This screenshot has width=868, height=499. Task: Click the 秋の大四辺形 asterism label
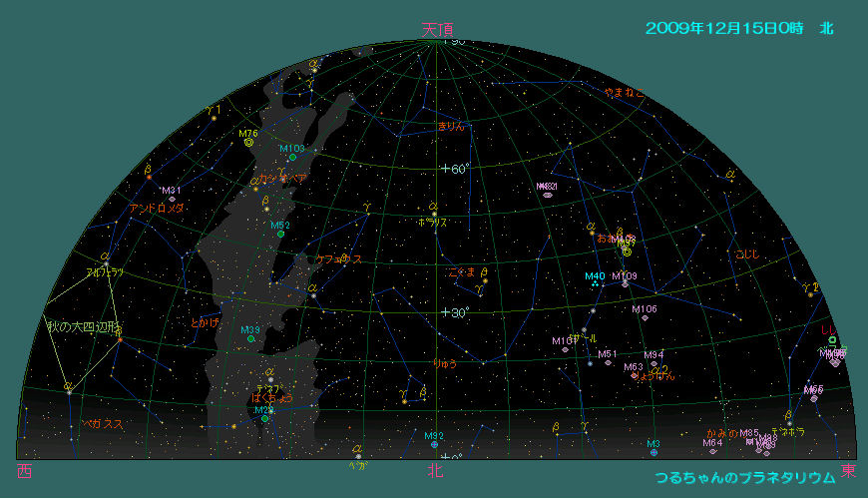84,326
